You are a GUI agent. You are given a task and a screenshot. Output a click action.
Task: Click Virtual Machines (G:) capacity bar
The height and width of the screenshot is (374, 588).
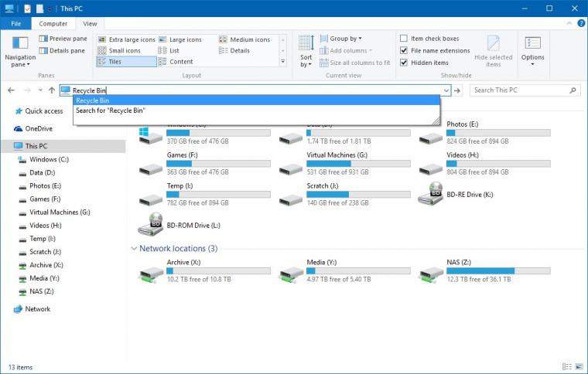pyautogui.click(x=358, y=164)
